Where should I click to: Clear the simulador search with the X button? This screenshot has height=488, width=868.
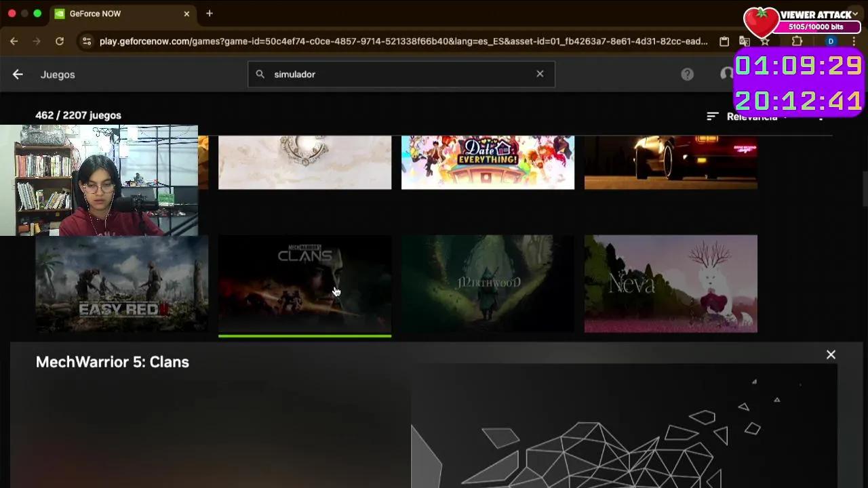(540, 74)
